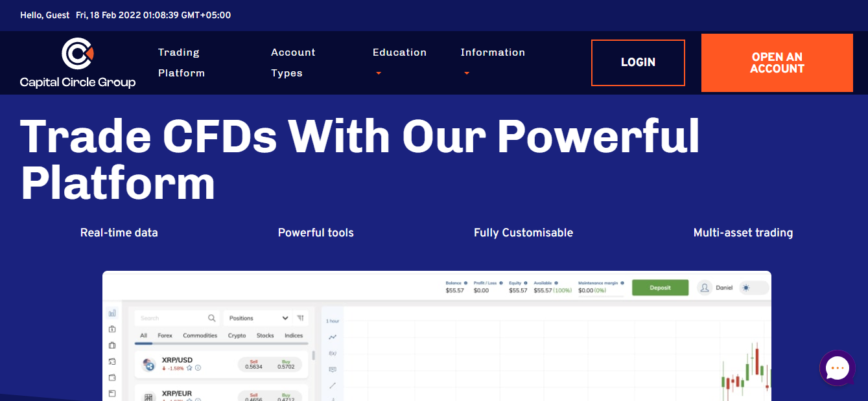The width and height of the screenshot is (868, 401).
Task: Open the 1 hour timeframe selector
Action: point(333,321)
